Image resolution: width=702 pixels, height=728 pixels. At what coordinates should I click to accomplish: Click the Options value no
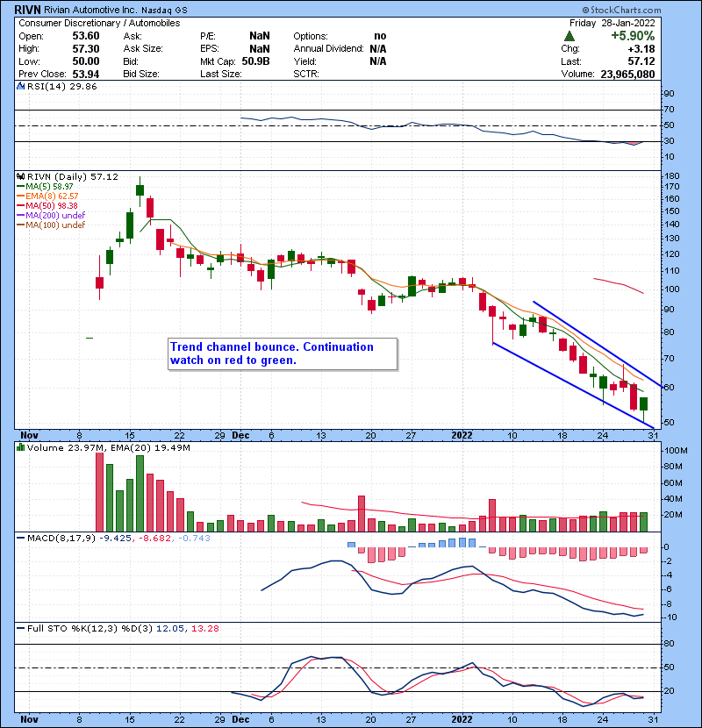click(380, 36)
